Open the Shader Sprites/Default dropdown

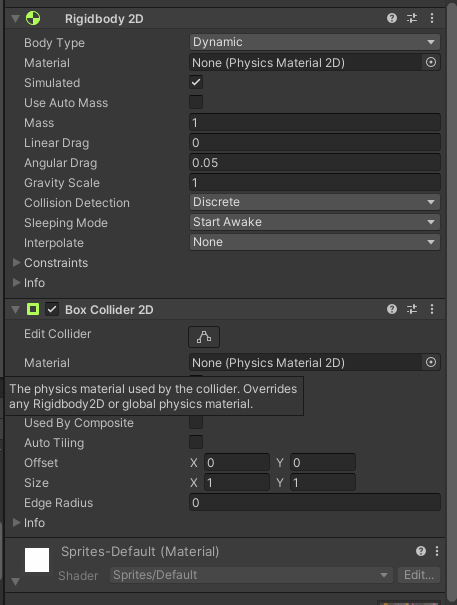(251, 575)
